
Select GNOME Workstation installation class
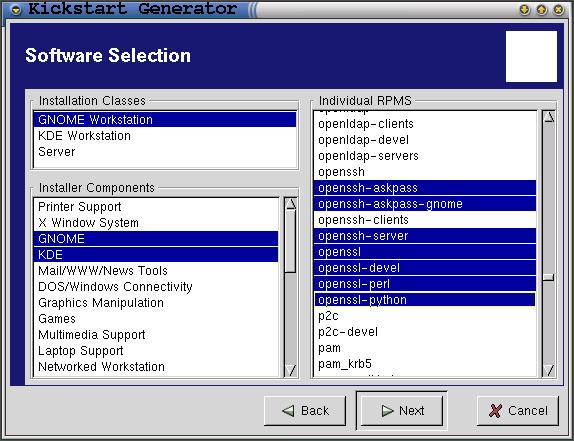[x=164, y=120]
